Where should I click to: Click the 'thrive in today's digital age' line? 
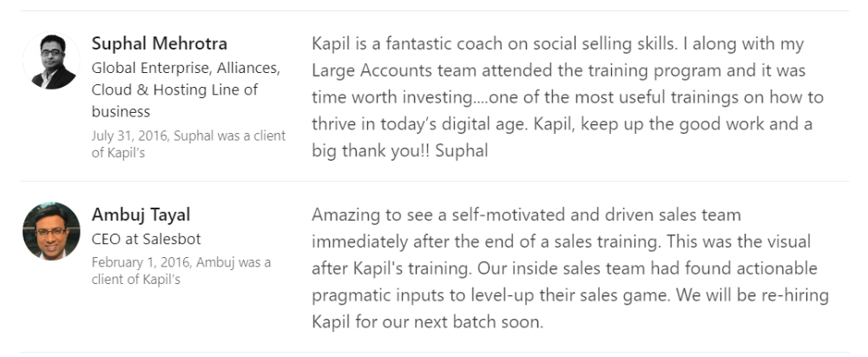(x=562, y=124)
